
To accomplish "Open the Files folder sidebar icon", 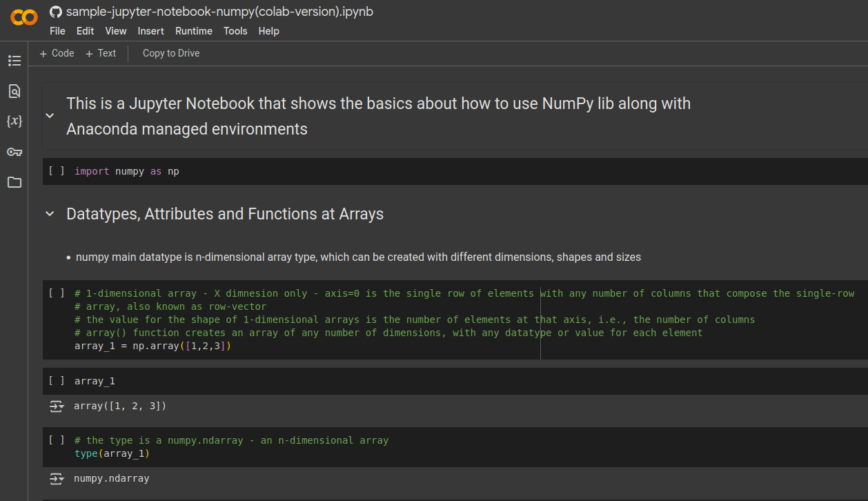I will click(x=14, y=182).
